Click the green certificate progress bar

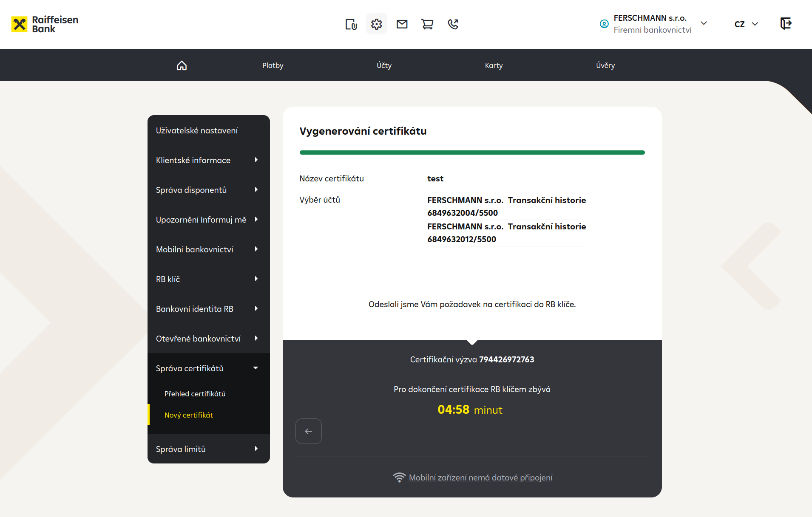point(472,153)
